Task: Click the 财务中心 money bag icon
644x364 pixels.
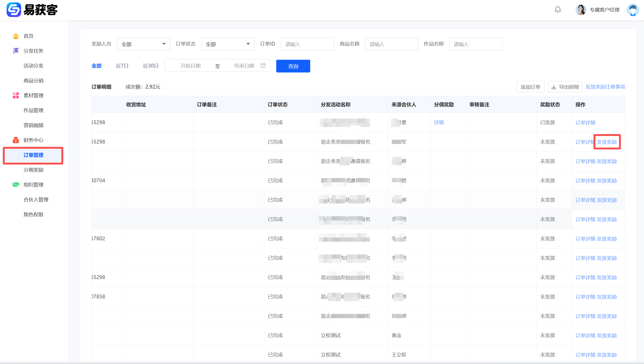Action: coord(16,140)
